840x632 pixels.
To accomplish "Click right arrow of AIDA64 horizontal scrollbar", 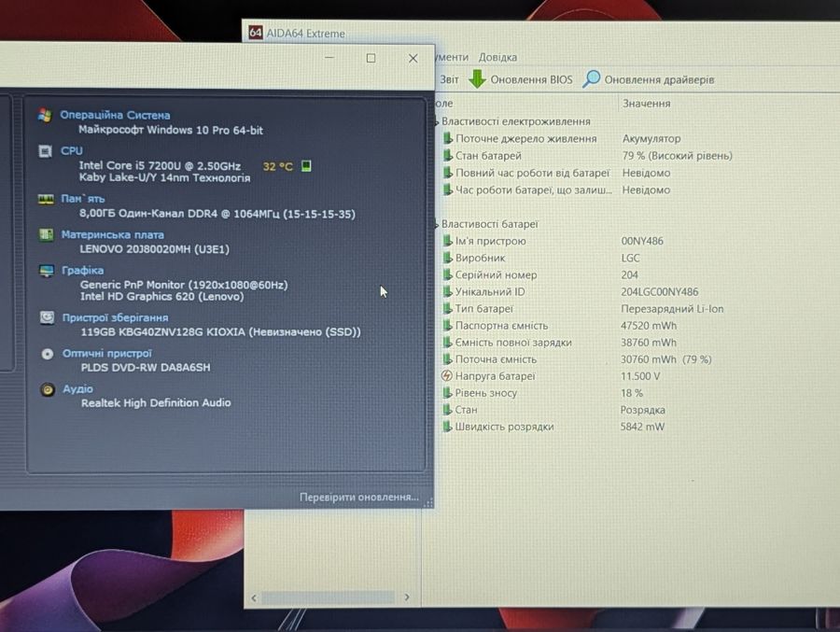I will (407, 597).
